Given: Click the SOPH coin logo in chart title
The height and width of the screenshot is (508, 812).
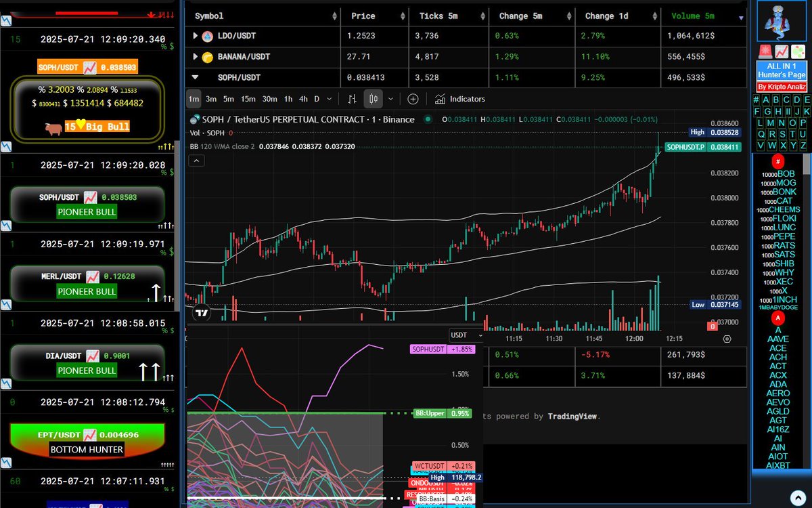Looking at the screenshot, I should (196, 119).
